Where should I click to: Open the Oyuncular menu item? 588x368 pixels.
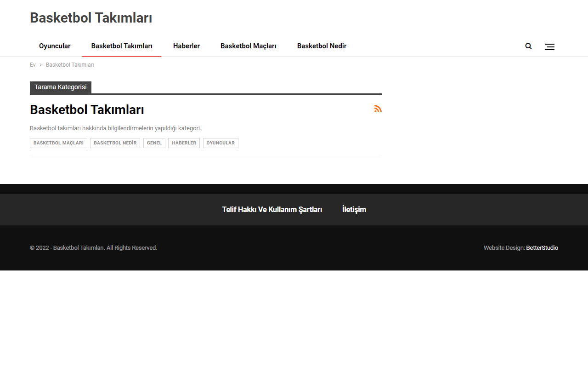click(55, 46)
